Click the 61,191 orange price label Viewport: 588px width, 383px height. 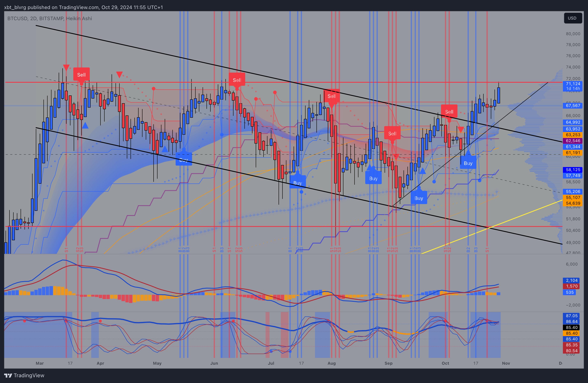[x=572, y=152]
